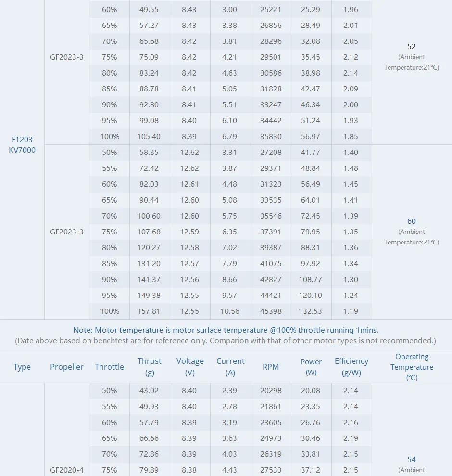Click the 52 operating temperature value
The width and height of the screenshot is (452, 476).
[412, 47]
